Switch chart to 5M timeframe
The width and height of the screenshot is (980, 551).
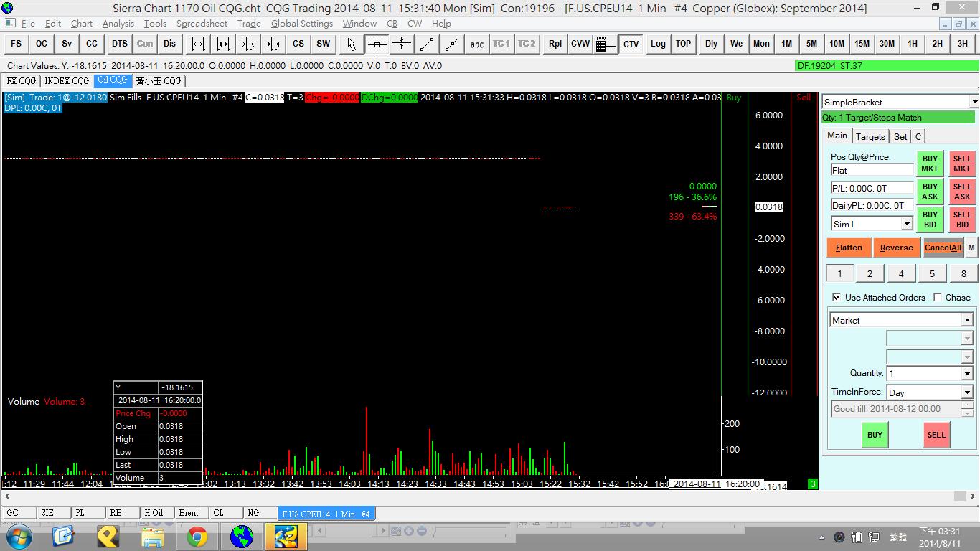coord(811,44)
